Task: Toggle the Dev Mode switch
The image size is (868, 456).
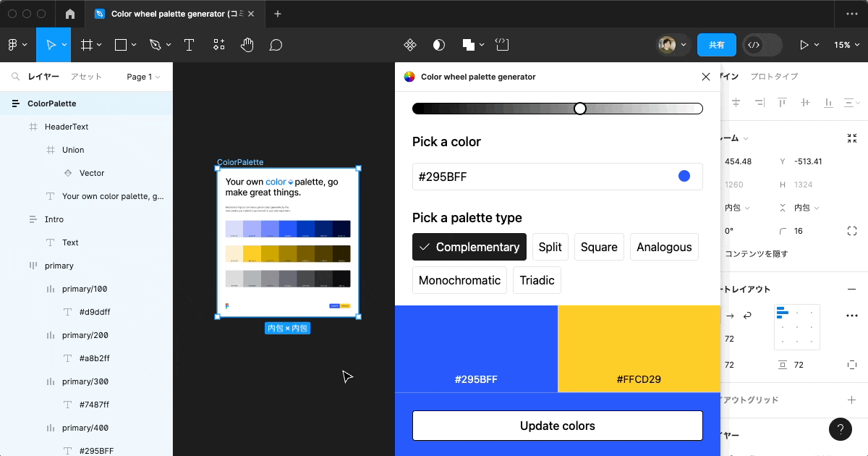Action: [x=762, y=44]
